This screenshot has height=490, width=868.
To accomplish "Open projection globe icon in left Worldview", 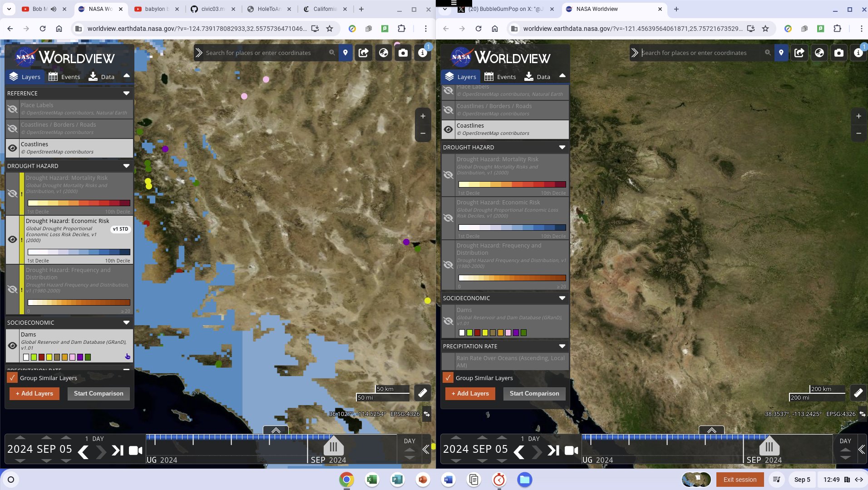I will tap(384, 53).
